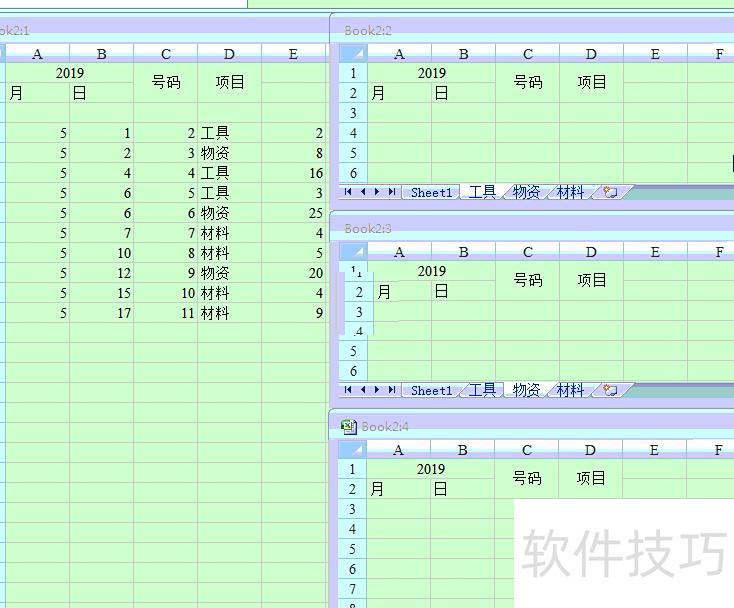The width and height of the screenshot is (734, 608).
Task: Click day value 12 in column B
Action: pyautogui.click(x=102, y=273)
